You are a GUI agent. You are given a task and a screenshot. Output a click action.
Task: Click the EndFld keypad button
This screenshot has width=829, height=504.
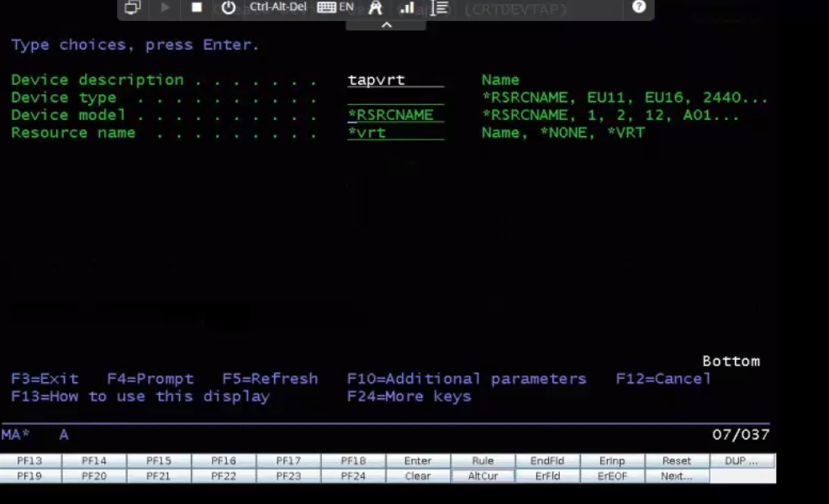(x=547, y=460)
